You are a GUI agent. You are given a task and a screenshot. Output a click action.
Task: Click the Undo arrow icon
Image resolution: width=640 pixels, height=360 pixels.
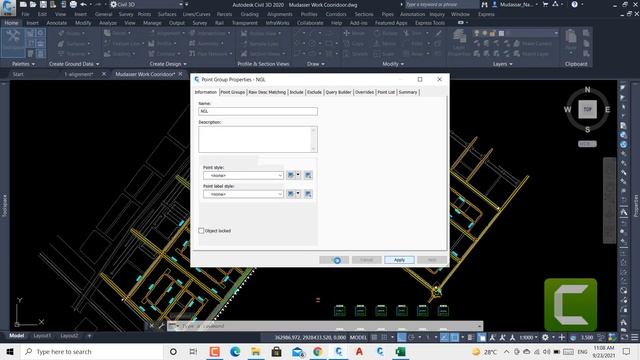[x=84, y=4]
